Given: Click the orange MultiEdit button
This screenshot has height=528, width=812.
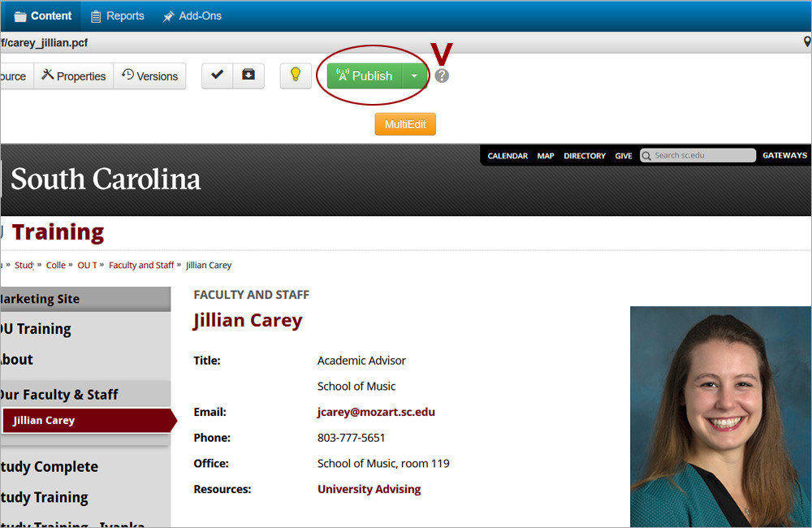Looking at the screenshot, I should click(x=405, y=124).
